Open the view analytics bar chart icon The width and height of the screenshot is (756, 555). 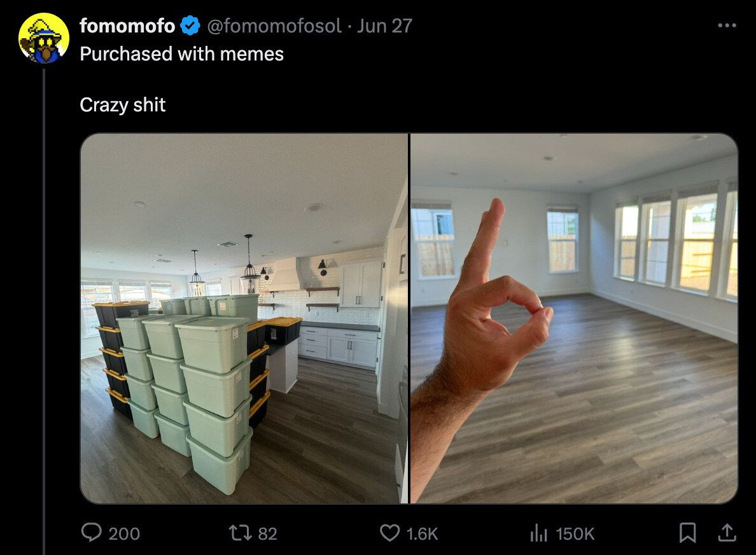tap(538, 533)
